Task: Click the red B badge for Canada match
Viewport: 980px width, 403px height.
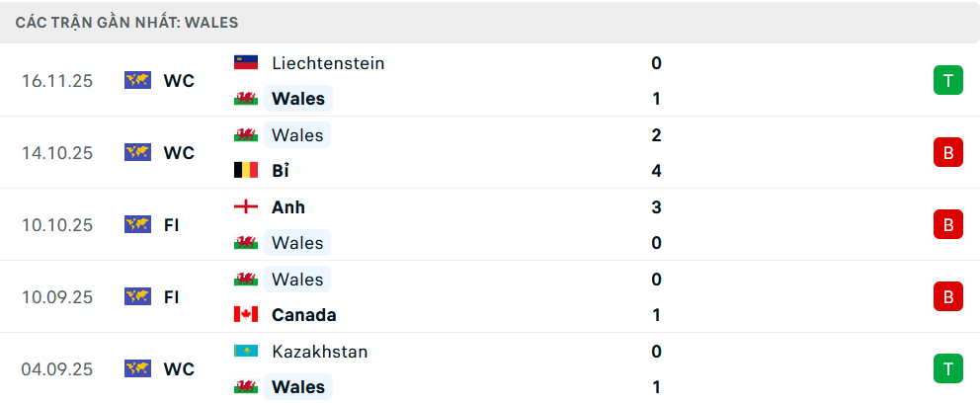Action: (947, 297)
